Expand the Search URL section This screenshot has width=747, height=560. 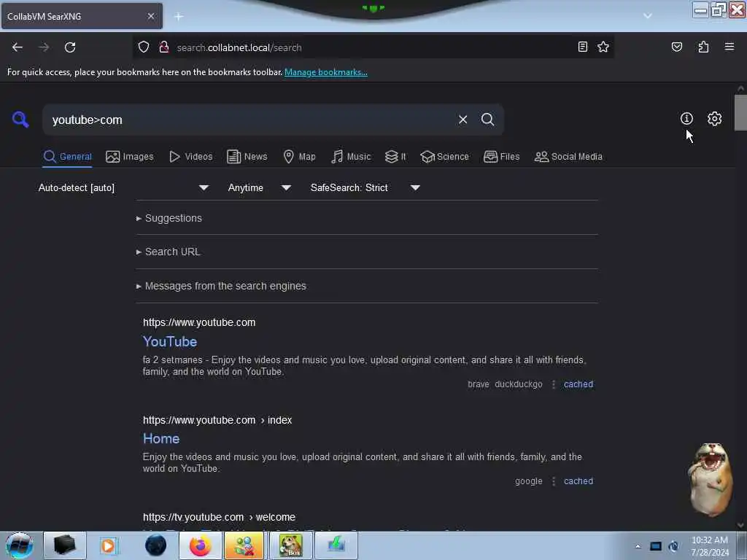click(x=169, y=252)
